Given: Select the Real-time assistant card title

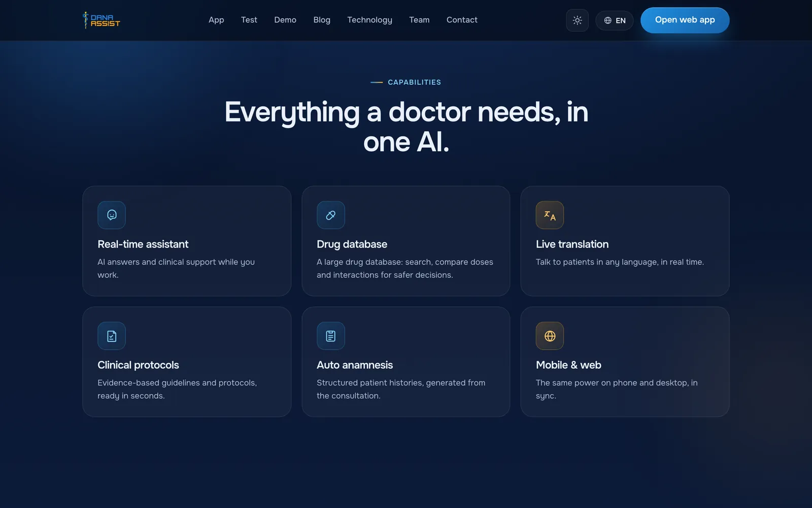Looking at the screenshot, I should (143, 244).
